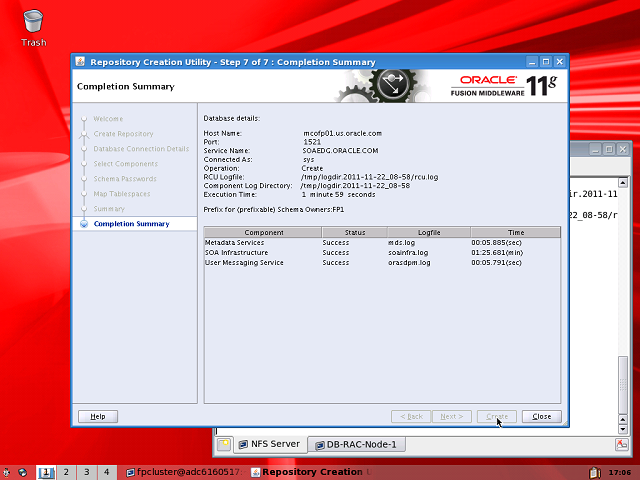Maximize the Repository Creation Utility window
640x480 pixels.
(546, 62)
